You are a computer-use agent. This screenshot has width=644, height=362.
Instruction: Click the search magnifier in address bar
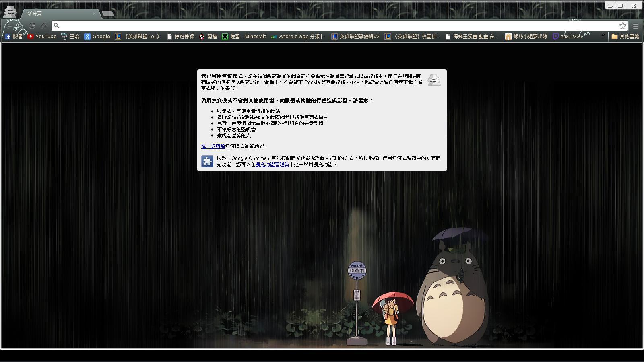pyautogui.click(x=57, y=26)
